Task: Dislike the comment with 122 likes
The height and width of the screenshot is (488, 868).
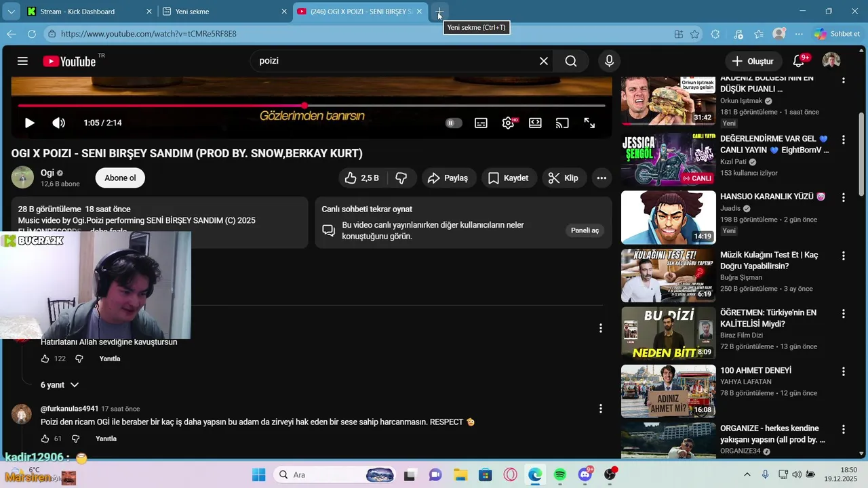Action: 79,359
